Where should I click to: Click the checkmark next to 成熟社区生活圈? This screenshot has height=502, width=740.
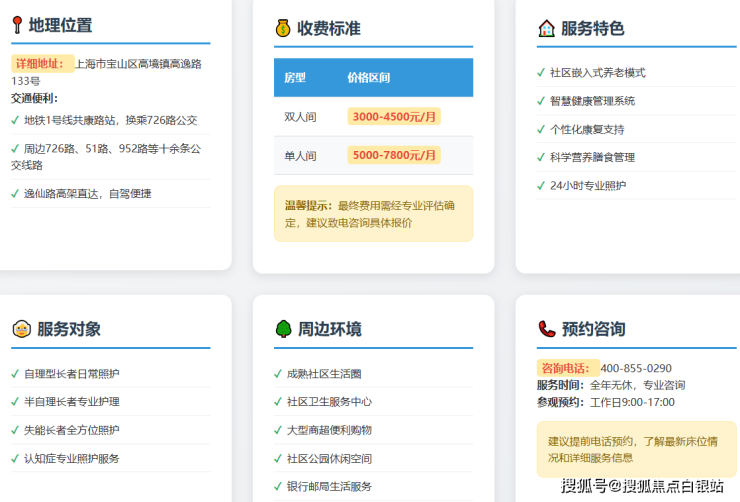tap(278, 374)
